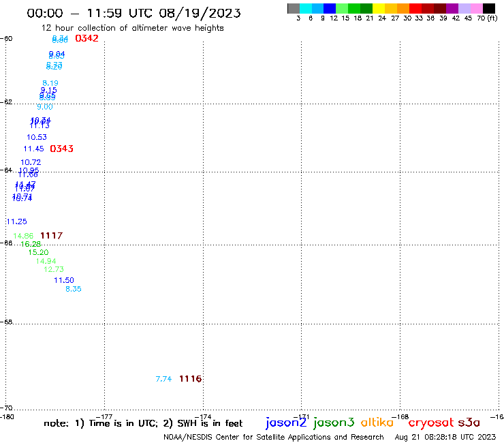Image resolution: width=504 pixels, height=443 pixels.
Task: Click the 12.73 wave height value
Action: (x=54, y=269)
